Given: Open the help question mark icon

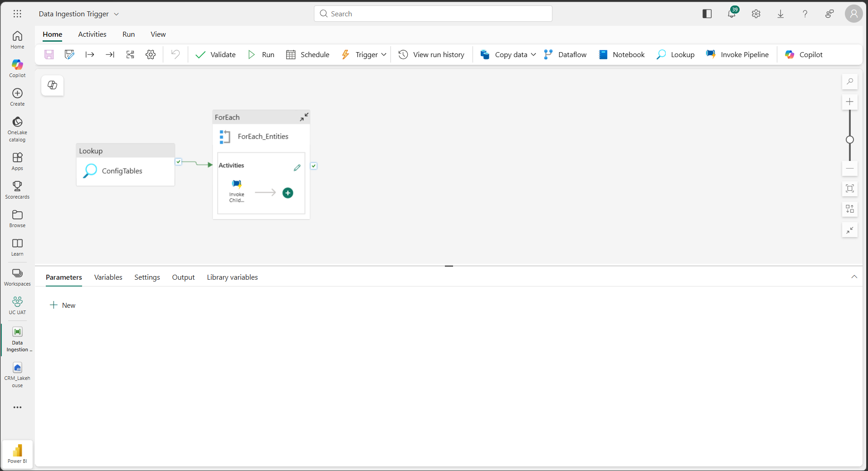Looking at the screenshot, I should pyautogui.click(x=805, y=14).
